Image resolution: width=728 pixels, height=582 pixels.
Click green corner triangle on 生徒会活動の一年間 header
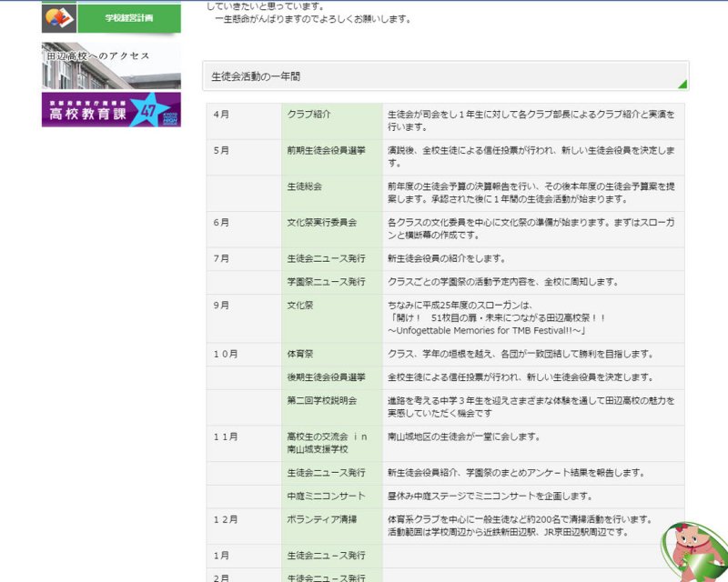coord(682,85)
